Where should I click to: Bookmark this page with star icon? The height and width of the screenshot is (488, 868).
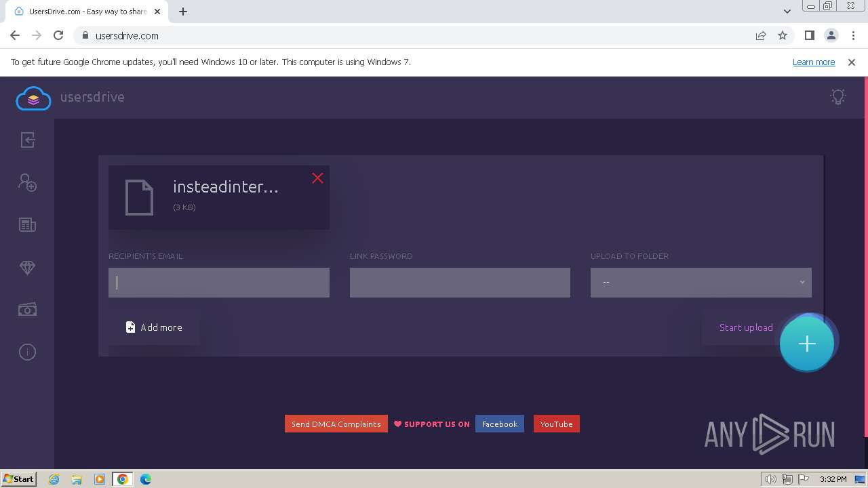pos(783,35)
